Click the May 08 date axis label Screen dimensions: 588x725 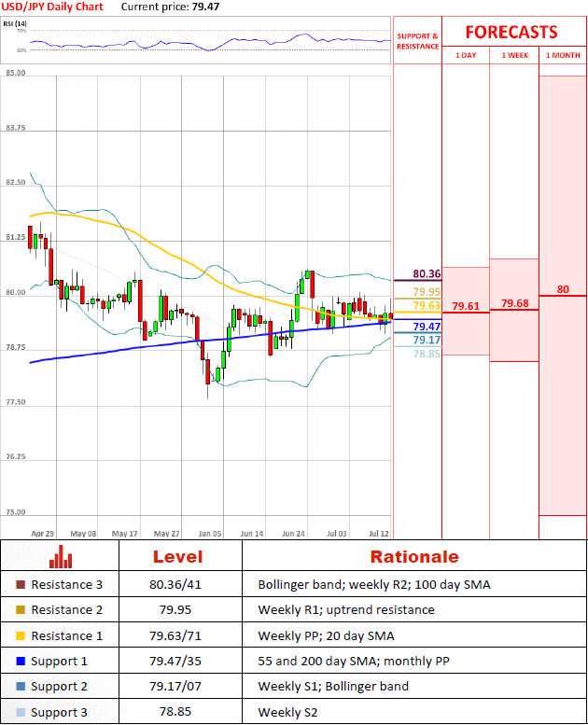coord(83,533)
